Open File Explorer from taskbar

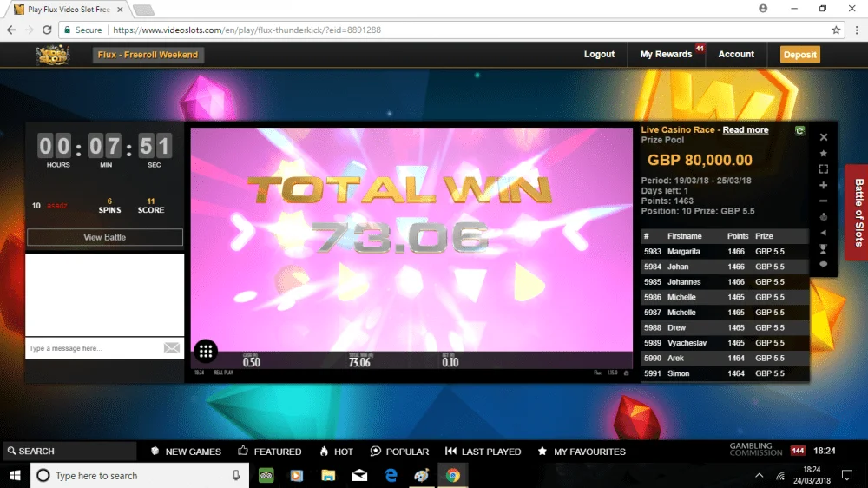coord(328,475)
